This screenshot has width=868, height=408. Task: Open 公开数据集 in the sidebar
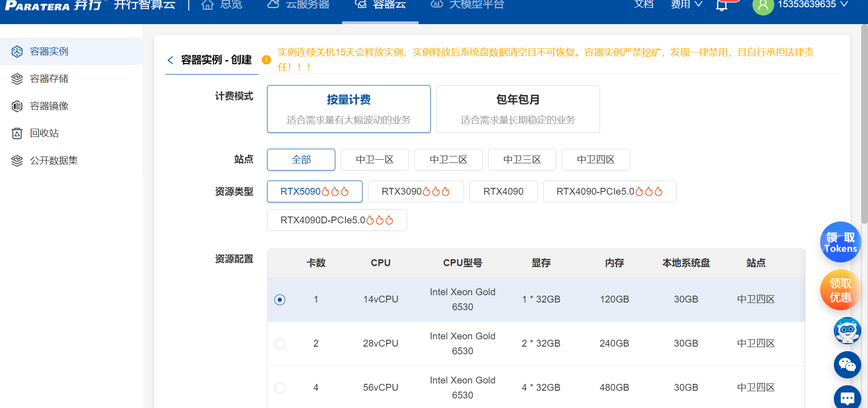[71, 161]
